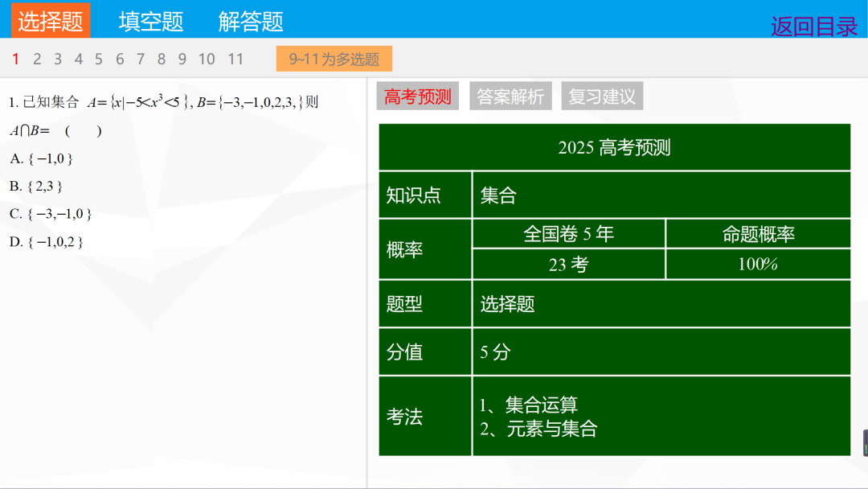Switch to the 解答题 tab
868x489 pixels.
(249, 19)
